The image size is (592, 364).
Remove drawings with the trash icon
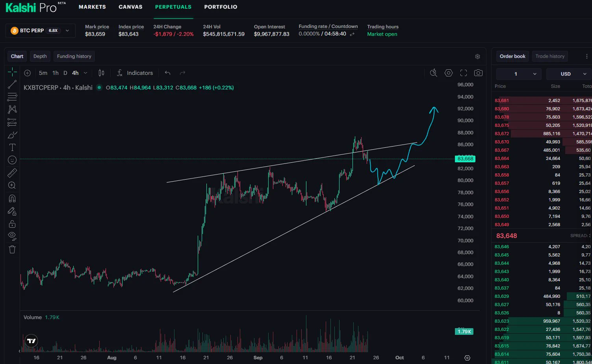12,249
